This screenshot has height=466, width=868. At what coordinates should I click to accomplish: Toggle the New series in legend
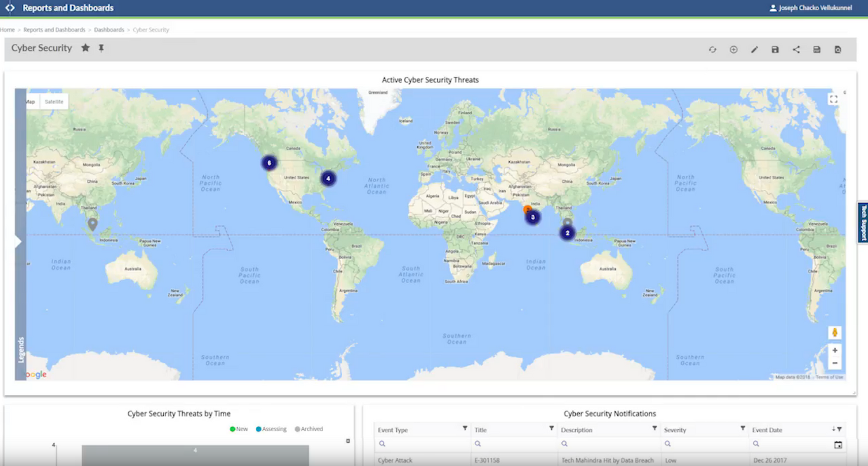tap(238, 429)
